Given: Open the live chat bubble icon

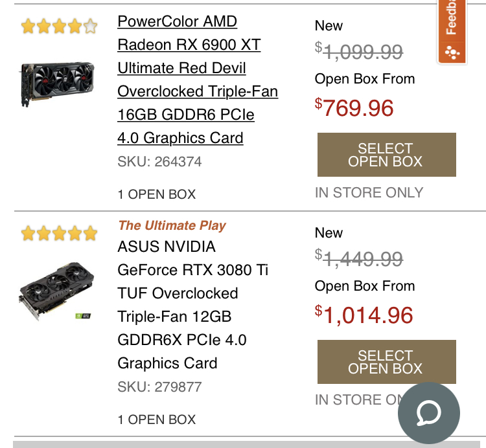Looking at the screenshot, I should pos(428,412).
